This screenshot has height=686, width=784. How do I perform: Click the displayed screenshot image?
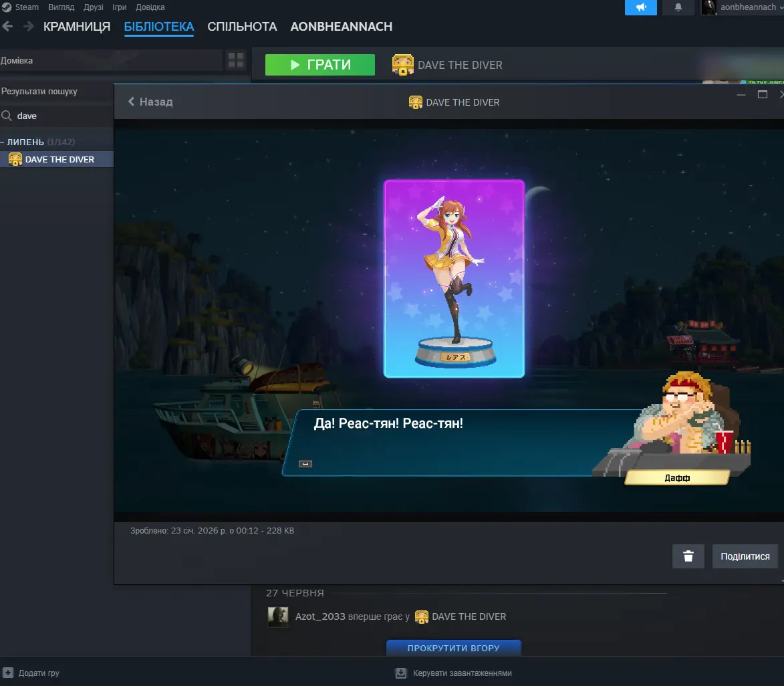449,320
